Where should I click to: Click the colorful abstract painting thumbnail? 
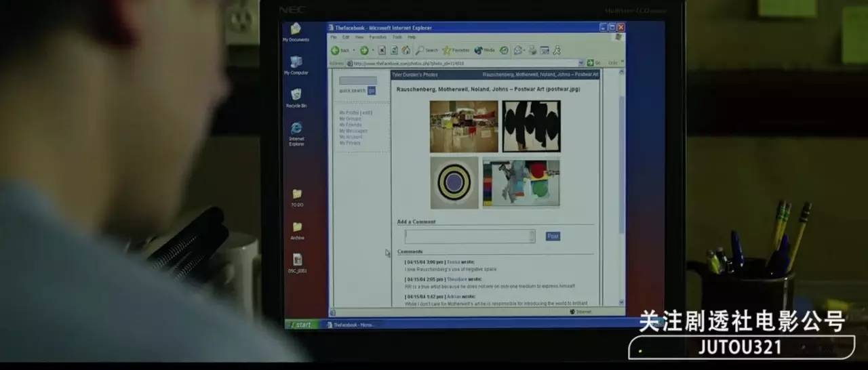click(x=521, y=183)
